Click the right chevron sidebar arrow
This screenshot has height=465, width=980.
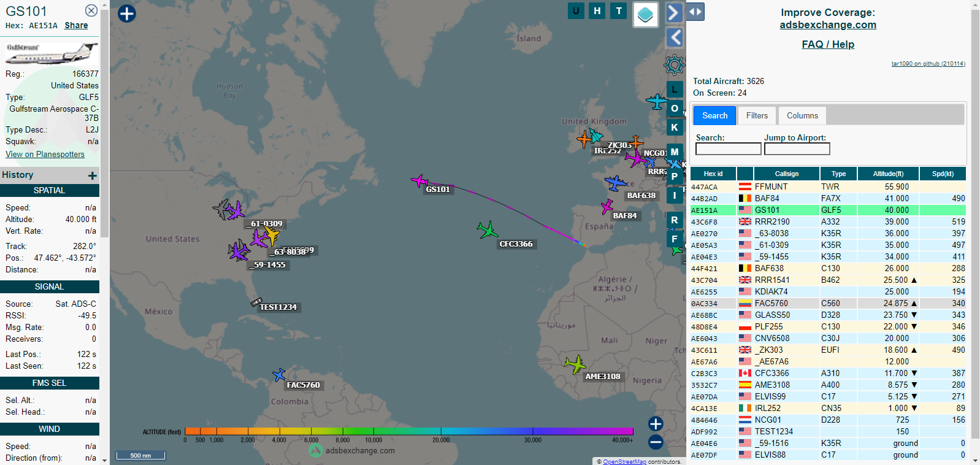point(675,12)
